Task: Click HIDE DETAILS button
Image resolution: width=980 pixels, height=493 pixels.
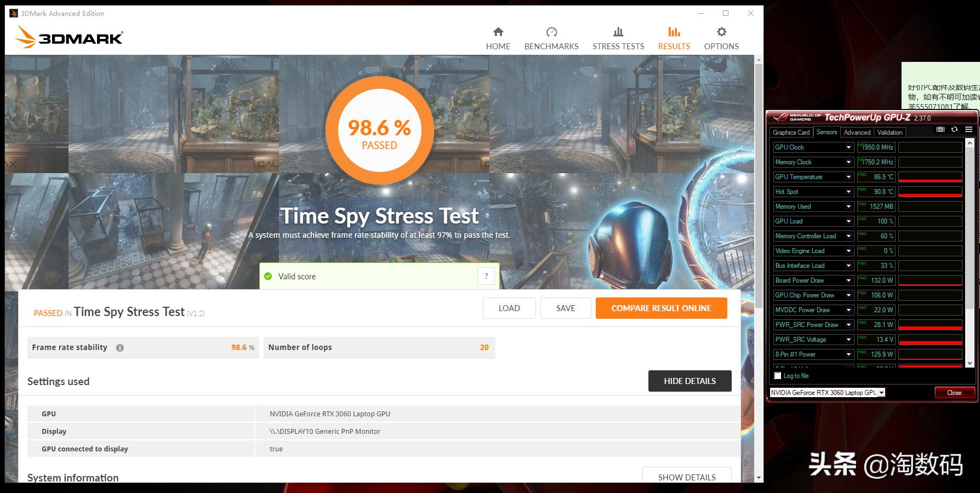Action: click(x=690, y=381)
